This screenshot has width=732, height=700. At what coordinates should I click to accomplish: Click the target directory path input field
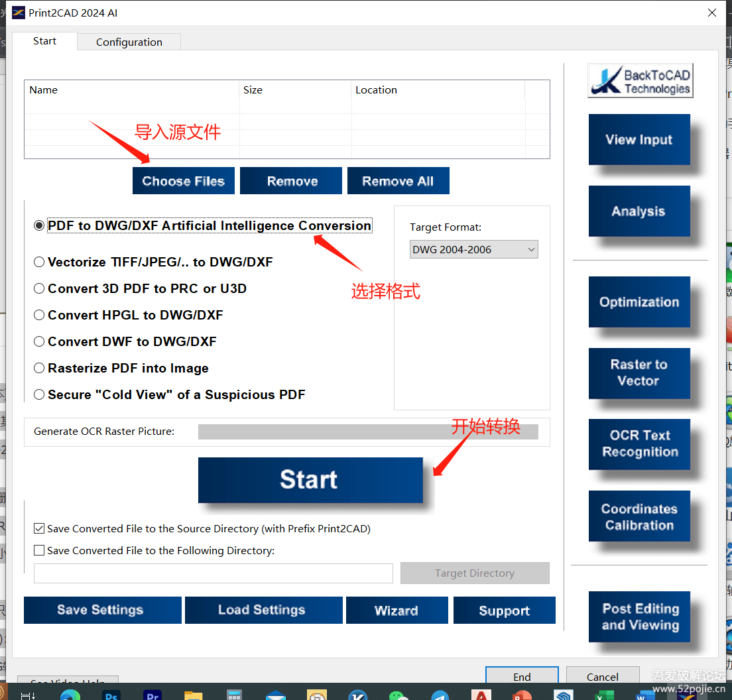click(x=213, y=573)
